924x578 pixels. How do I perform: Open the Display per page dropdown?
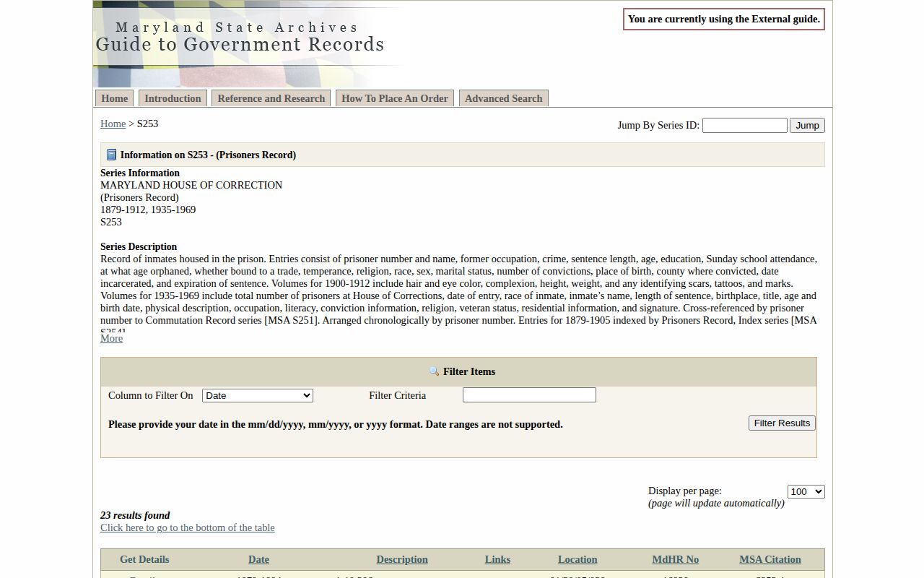pos(806,491)
